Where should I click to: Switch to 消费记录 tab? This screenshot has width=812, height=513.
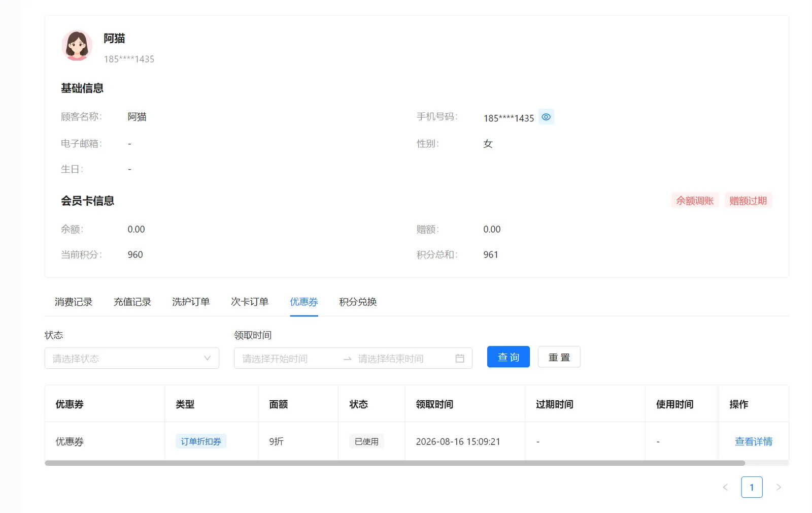tap(74, 302)
